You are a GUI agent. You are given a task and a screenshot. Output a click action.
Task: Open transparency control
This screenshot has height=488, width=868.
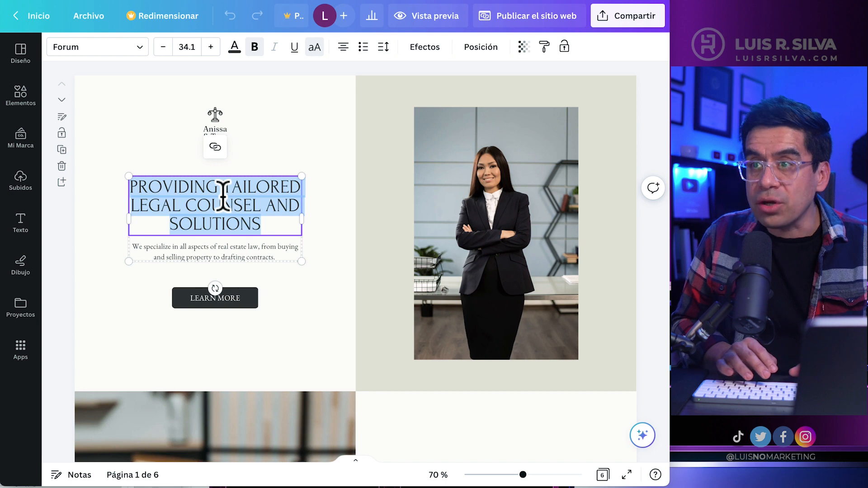[x=524, y=47]
